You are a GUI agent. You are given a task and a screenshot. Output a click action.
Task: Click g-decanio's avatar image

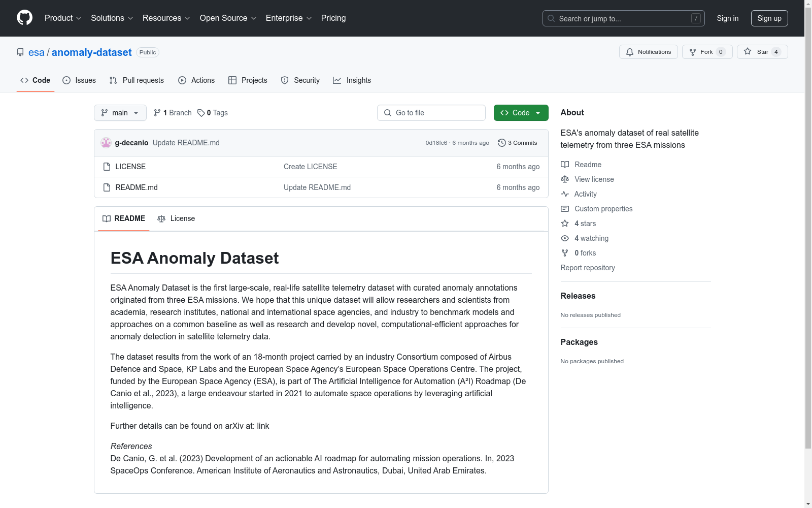tap(106, 143)
